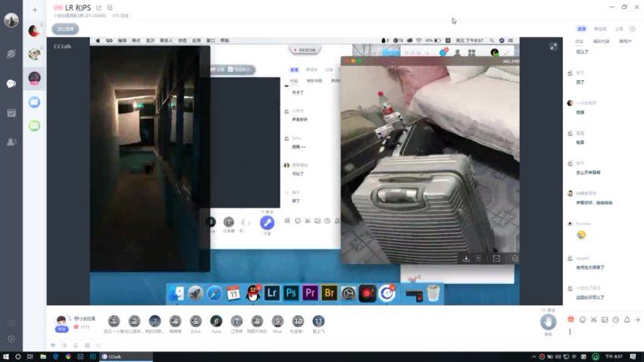Open File Explorer from the Windows taskbar
The width and height of the screenshot is (644, 362).
coord(42,357)
